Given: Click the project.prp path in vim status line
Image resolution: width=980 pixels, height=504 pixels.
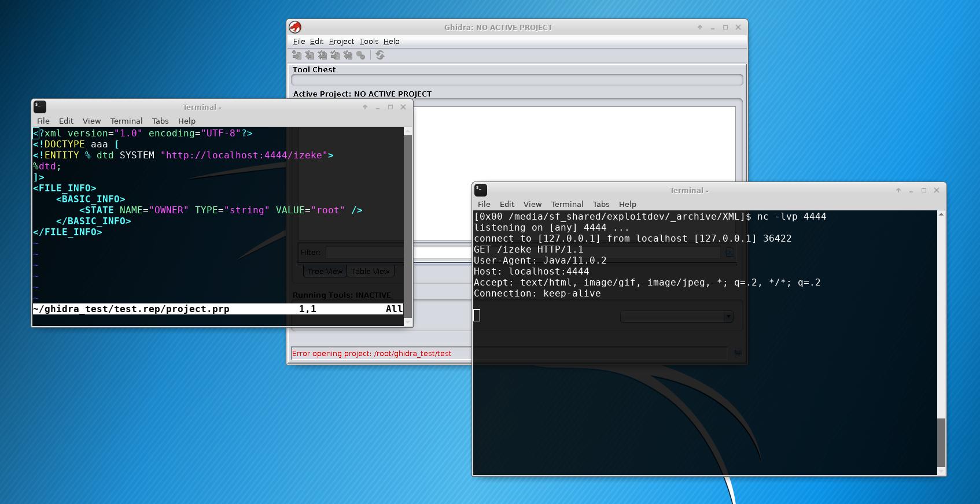Looking at the screenshot, I should click(131, 309).
